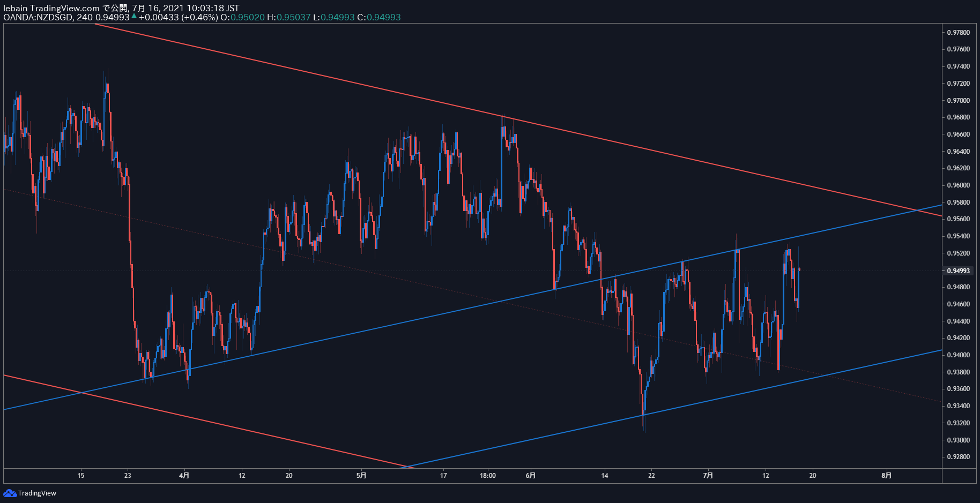Image resolution: width=980 pixels, height=503 pixels.
Task: Click the 0.97800 price axis label
Action: [958, 33]
